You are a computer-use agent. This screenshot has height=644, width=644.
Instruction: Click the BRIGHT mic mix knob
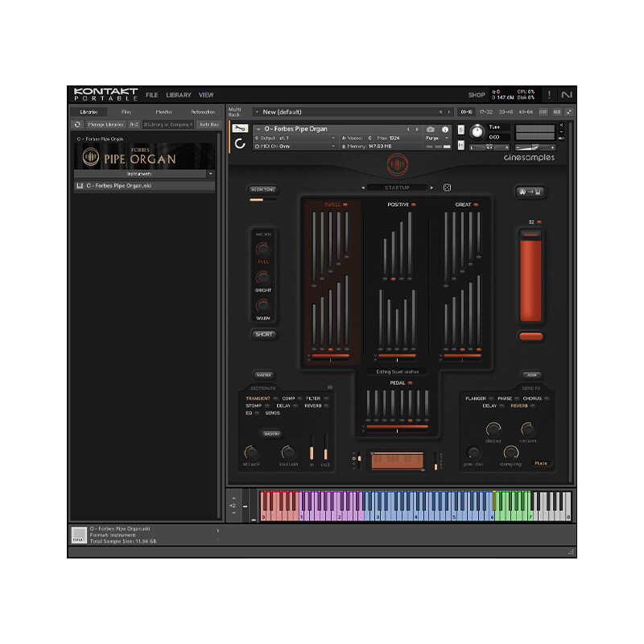pos(263,277)
